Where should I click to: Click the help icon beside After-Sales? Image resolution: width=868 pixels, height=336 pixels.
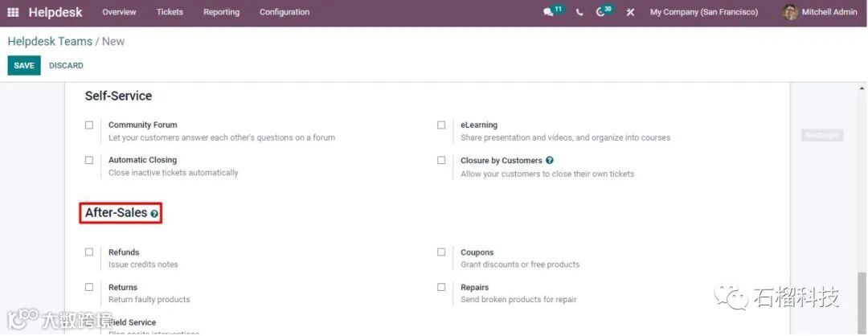click(x=154, y=214)
